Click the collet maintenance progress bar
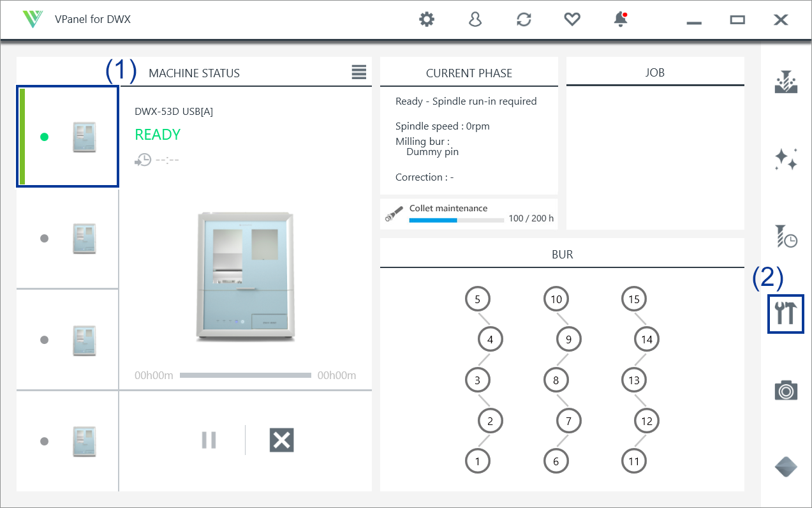 (x=456, y=220)
